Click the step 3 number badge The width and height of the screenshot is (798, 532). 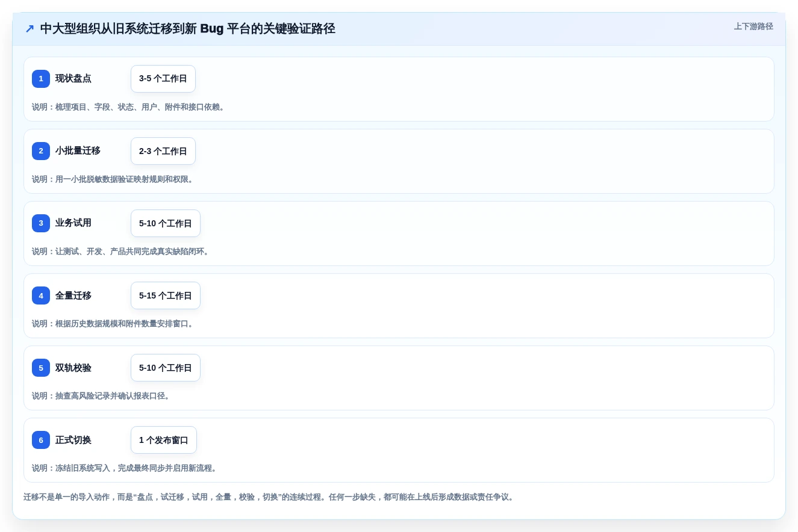(x=41, y=223)
